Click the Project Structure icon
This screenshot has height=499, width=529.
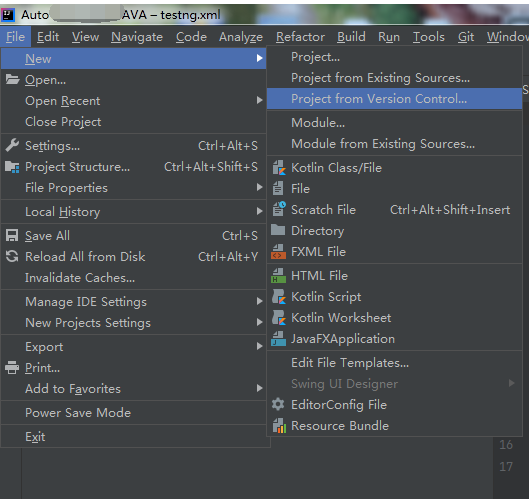(12, 167)
